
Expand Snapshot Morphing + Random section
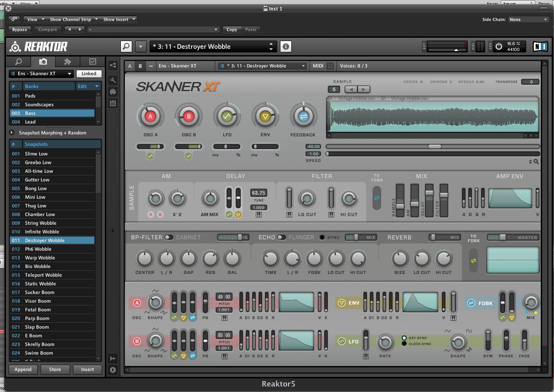11,133
